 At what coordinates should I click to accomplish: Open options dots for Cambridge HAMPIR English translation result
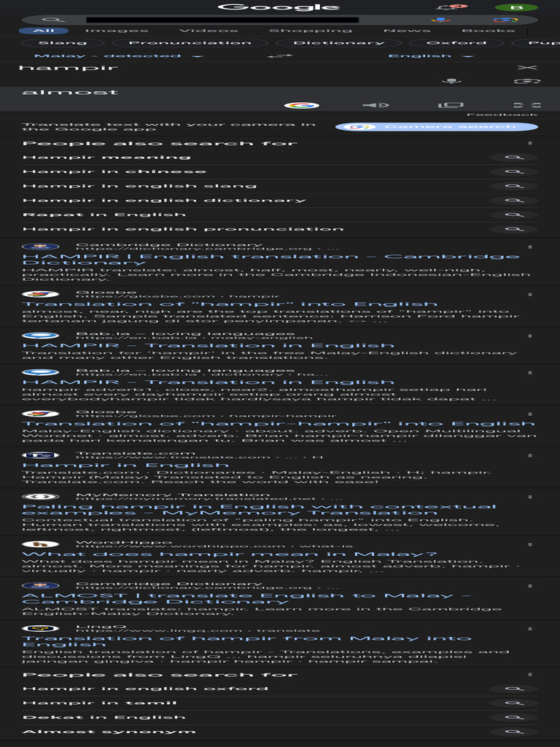tap(530, 247)
